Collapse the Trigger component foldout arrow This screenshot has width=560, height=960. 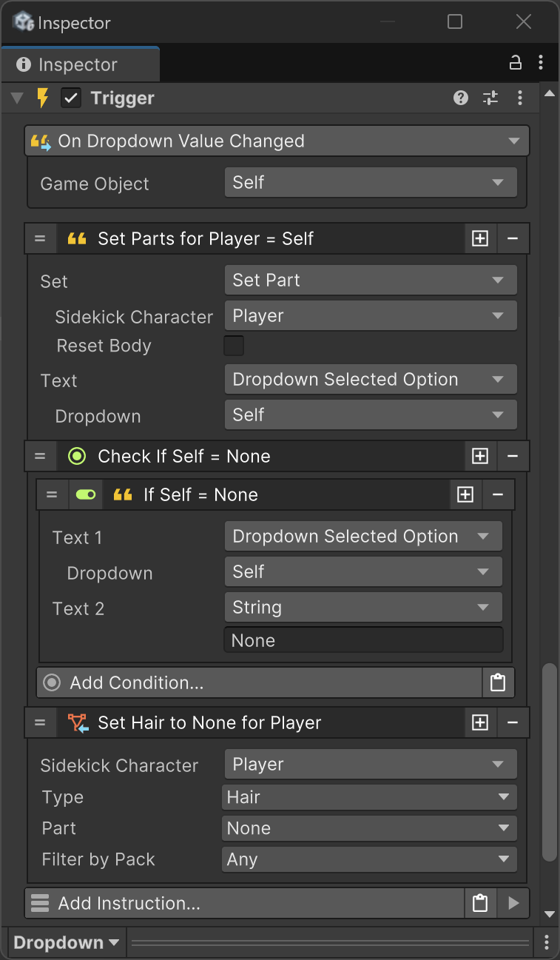[x=17, y=98]
